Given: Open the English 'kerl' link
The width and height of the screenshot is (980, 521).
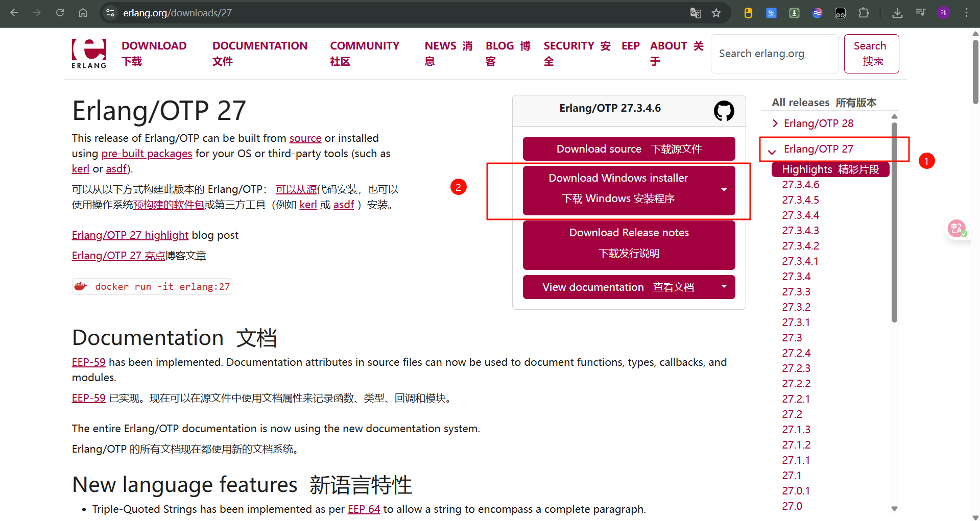Looking at the screenshot, I should [x=81, y=169].
